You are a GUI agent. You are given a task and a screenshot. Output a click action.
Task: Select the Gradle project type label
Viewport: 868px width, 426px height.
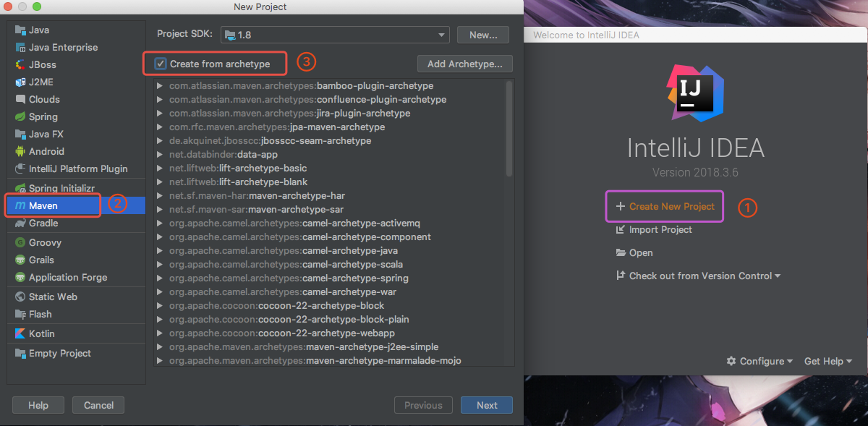44,223
